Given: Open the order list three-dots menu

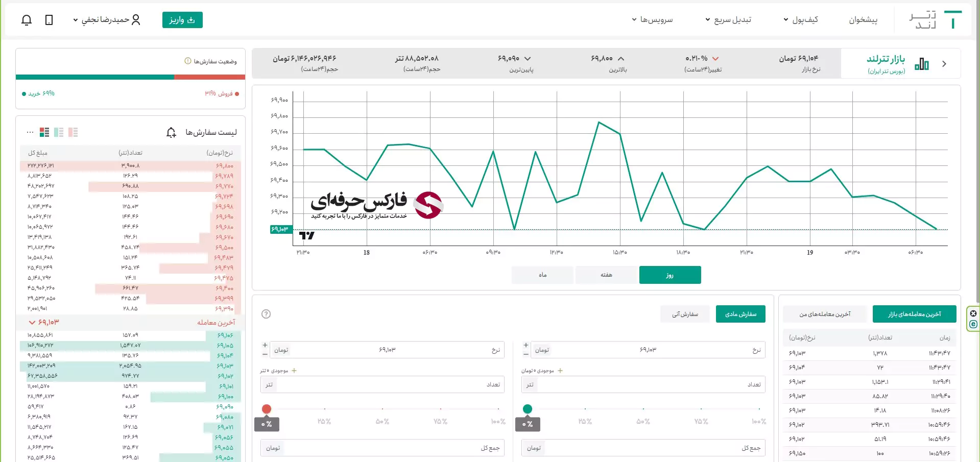Looking at the screenshot, I should coord(30,132).
